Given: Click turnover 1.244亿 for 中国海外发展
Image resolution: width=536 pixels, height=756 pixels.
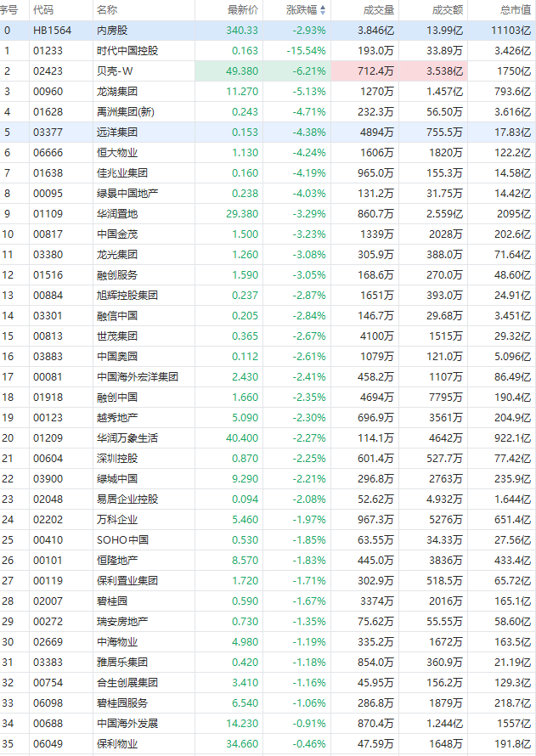Looking at the screenshot, I should click(444, 723).
